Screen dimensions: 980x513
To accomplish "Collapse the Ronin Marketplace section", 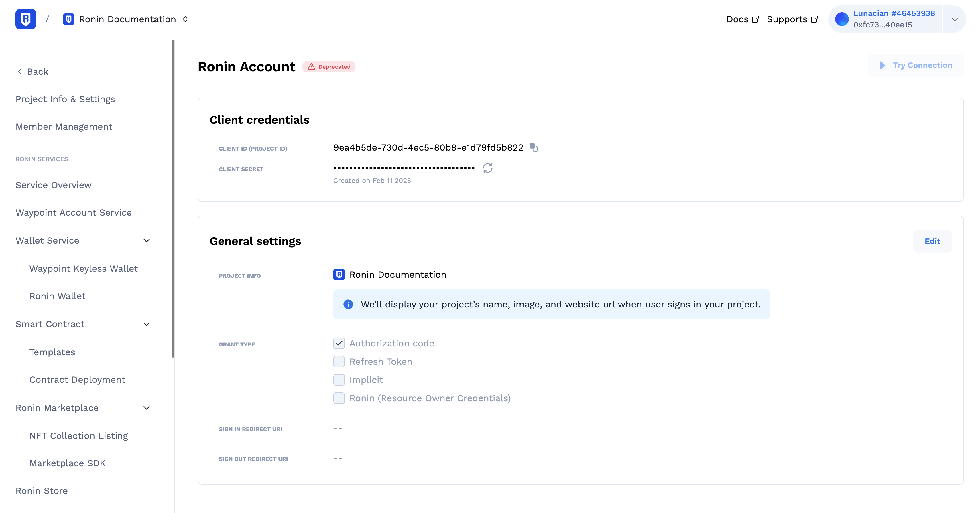I will pyautogui.click(x=146, y=408).
